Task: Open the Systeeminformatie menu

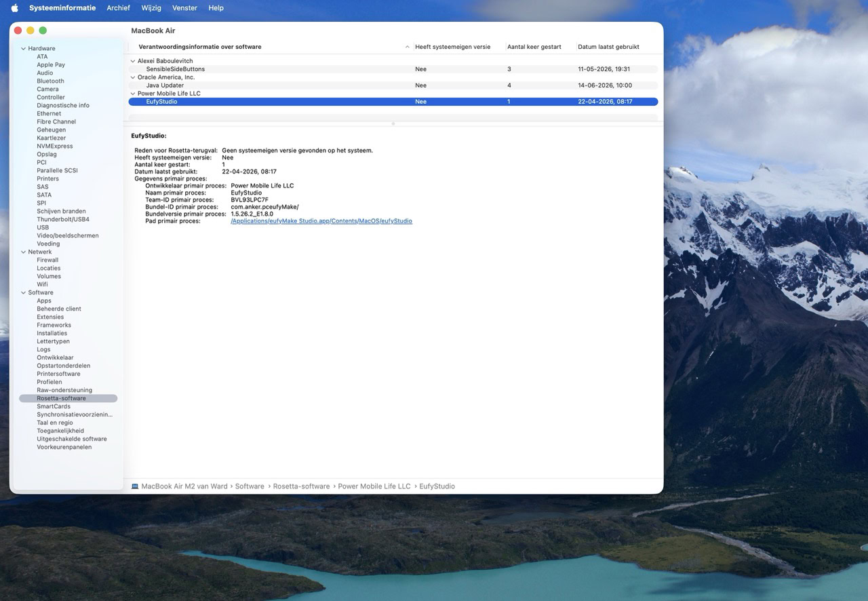Action: click(62, 8)
